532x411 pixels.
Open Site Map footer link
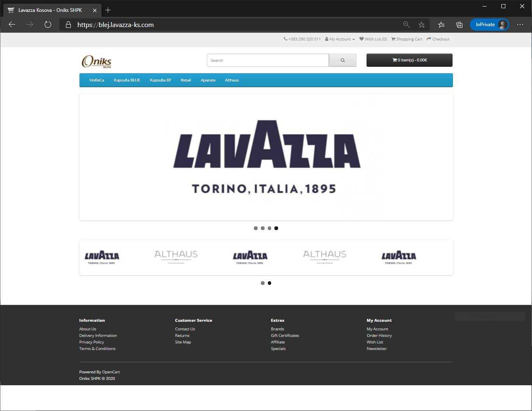click(x=183, y=342)
